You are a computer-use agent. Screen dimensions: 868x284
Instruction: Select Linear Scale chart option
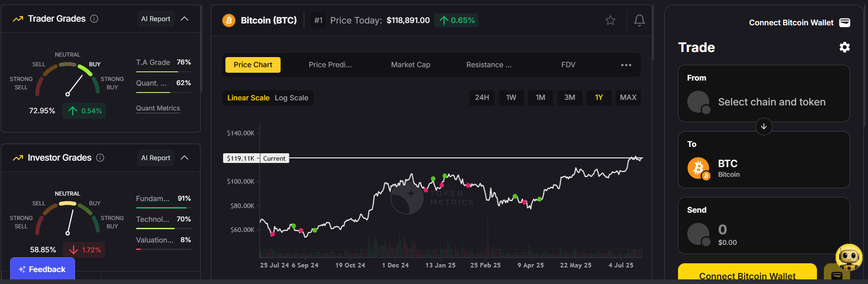pyautogui.click(x=248, y=98)
